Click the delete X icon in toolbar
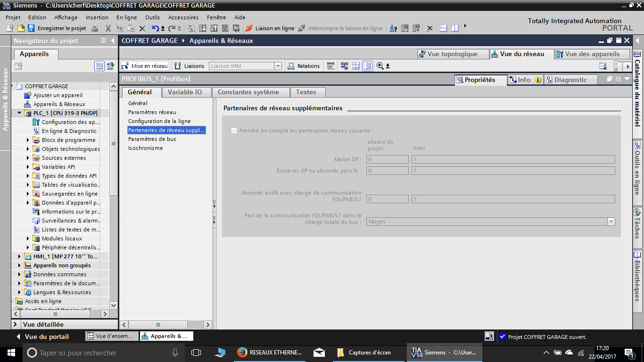 (x=142, y=28)
